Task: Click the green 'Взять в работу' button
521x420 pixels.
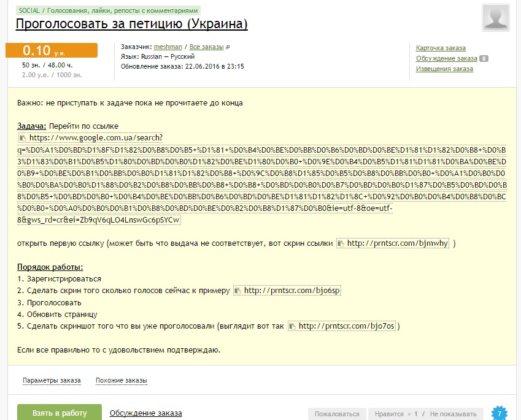Action: 60,413
